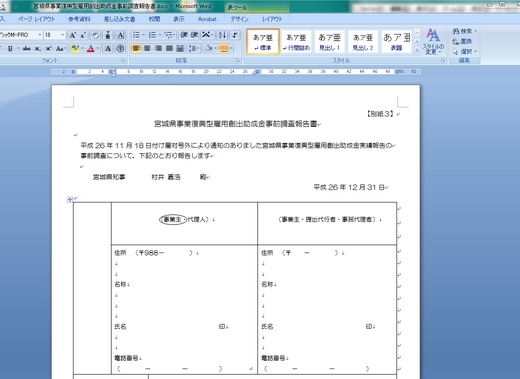Apply table borders button

coord(223,49)
